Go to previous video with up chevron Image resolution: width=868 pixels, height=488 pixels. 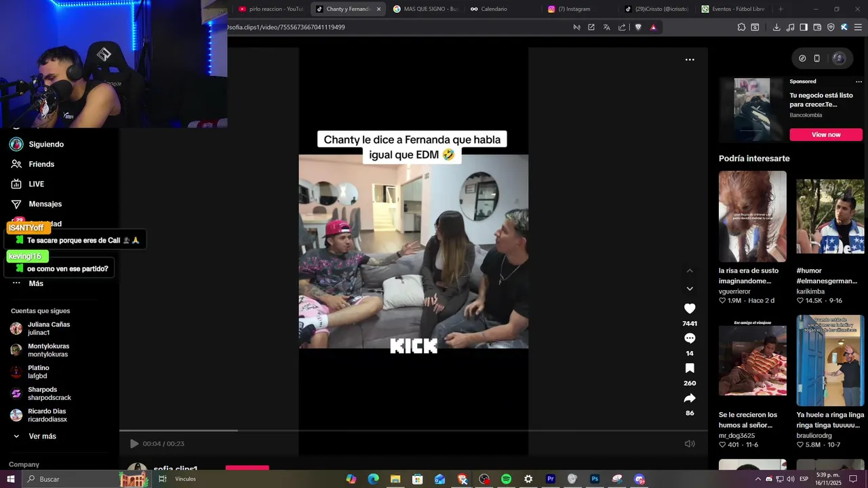pyautogui.click(x=690, y=271)
